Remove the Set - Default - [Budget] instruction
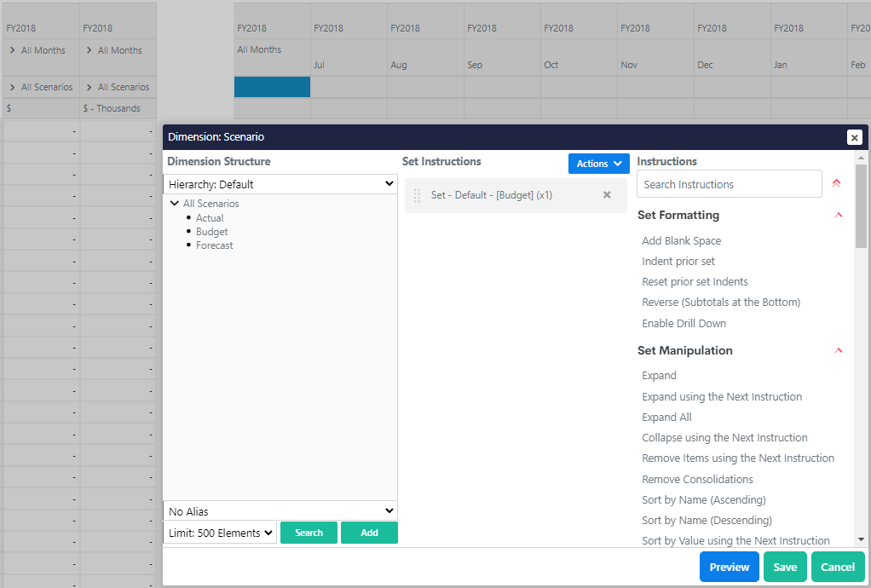This screenshot has width=871, height=588. 607,195
